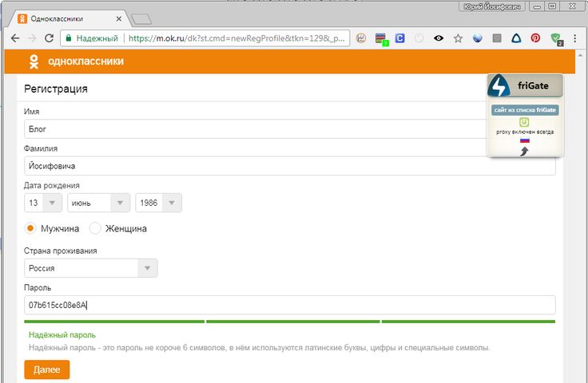
Task: Click the Пароль password input field
Action: (289, 305)
